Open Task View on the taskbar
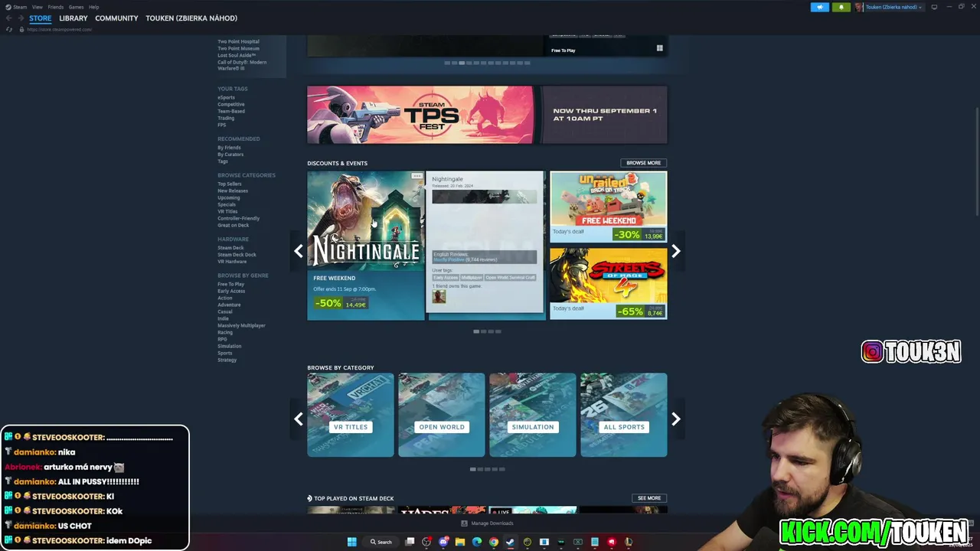 [x=410, y=542]
